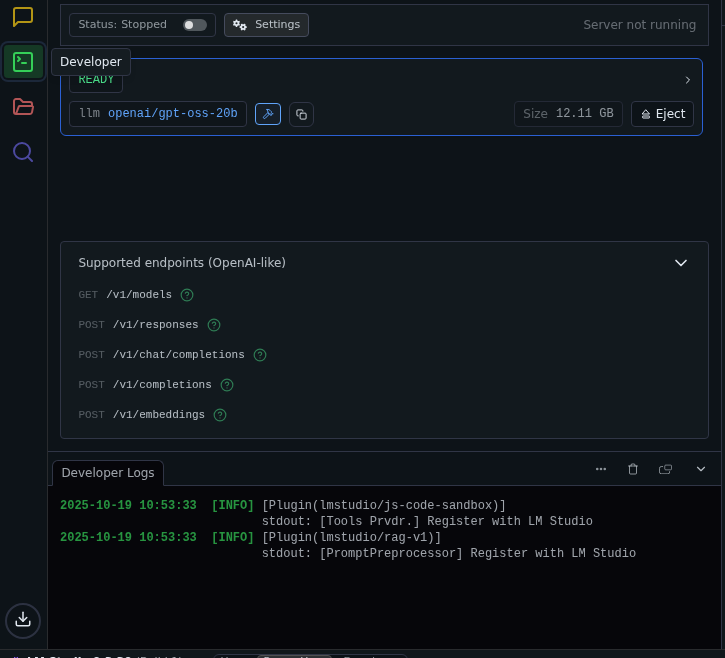
Task: Show info for /v1/chat/completions endpoint
Action: tap(260, 355)
